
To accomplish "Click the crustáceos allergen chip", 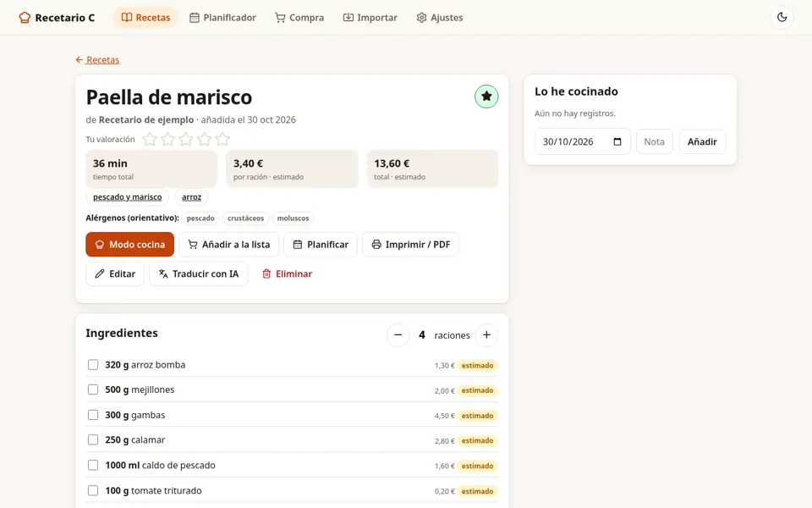I will (246, 218).
